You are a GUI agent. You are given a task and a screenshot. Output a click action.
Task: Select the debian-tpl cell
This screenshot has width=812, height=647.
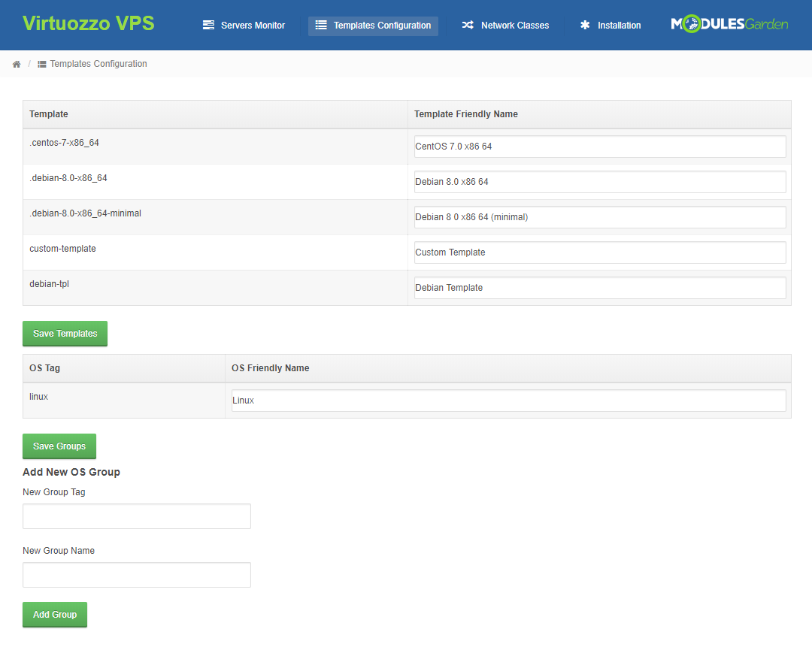pos(215,287)
